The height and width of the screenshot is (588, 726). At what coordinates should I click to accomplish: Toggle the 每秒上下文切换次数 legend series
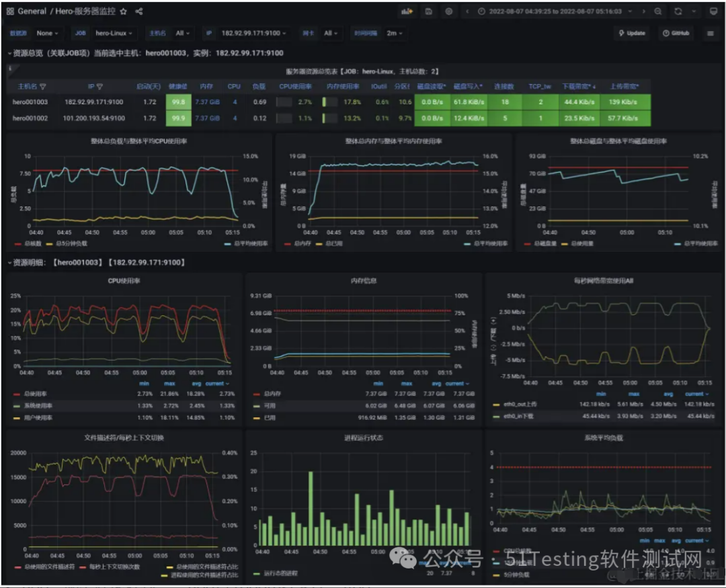point(114,567)
